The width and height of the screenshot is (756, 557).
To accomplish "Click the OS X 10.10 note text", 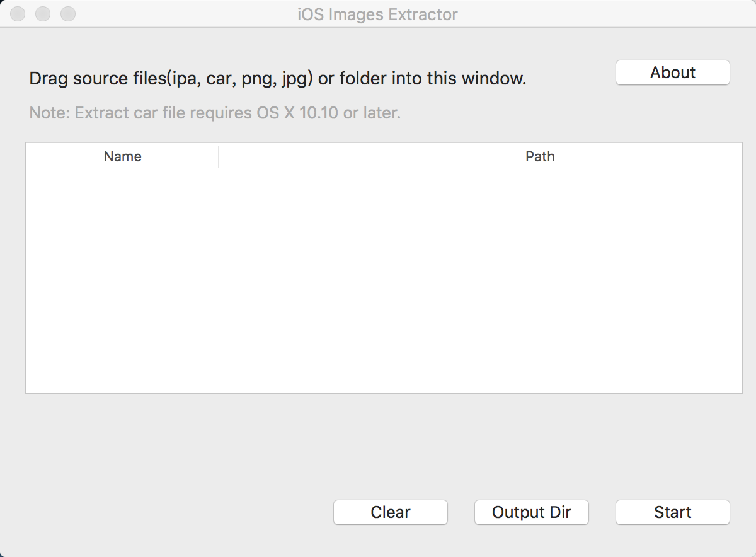I will coord(215,113).
